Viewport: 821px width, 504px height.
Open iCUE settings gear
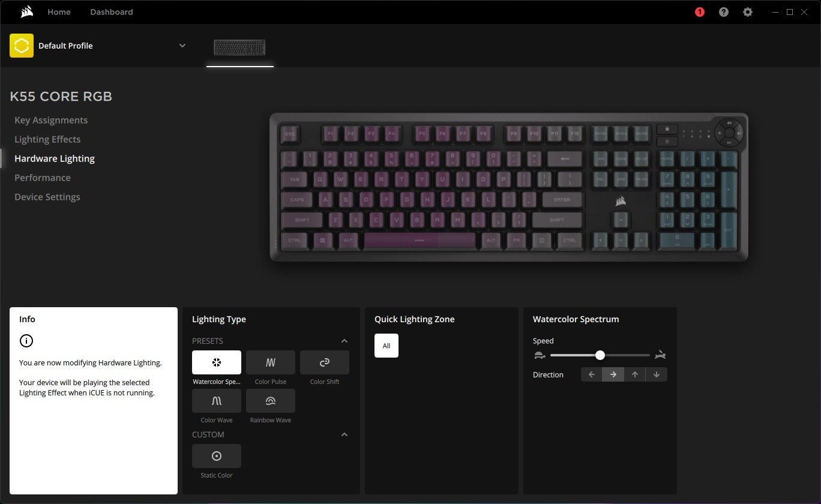pos(748,12)
